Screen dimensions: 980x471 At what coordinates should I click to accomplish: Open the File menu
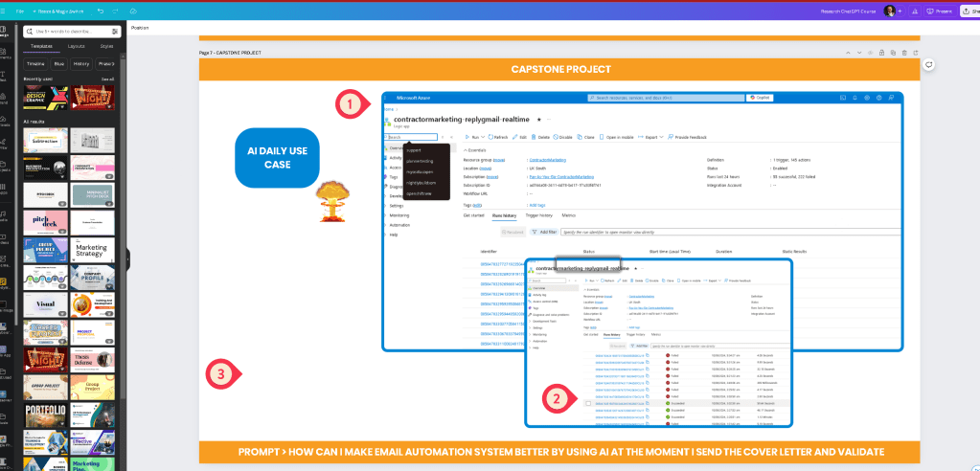(20, 11)
